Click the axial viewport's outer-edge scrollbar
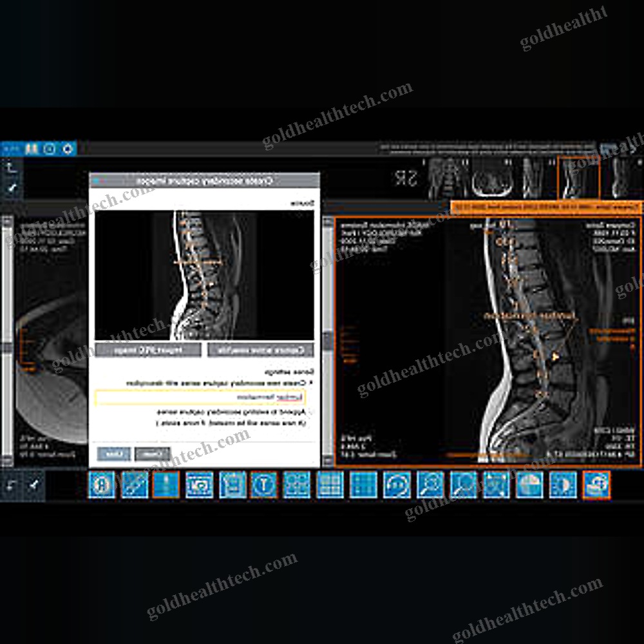This screenshot has height=644, width=644. coord(7,341)
